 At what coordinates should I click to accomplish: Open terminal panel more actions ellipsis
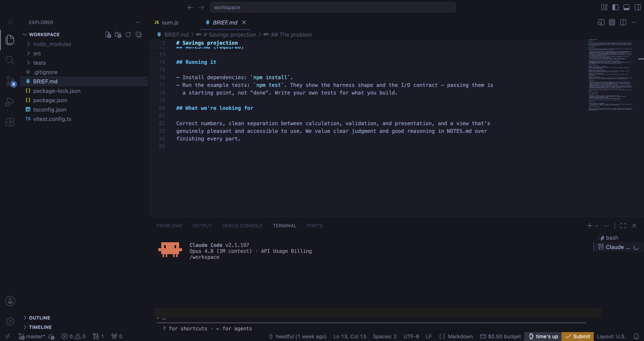click(607, 226)
